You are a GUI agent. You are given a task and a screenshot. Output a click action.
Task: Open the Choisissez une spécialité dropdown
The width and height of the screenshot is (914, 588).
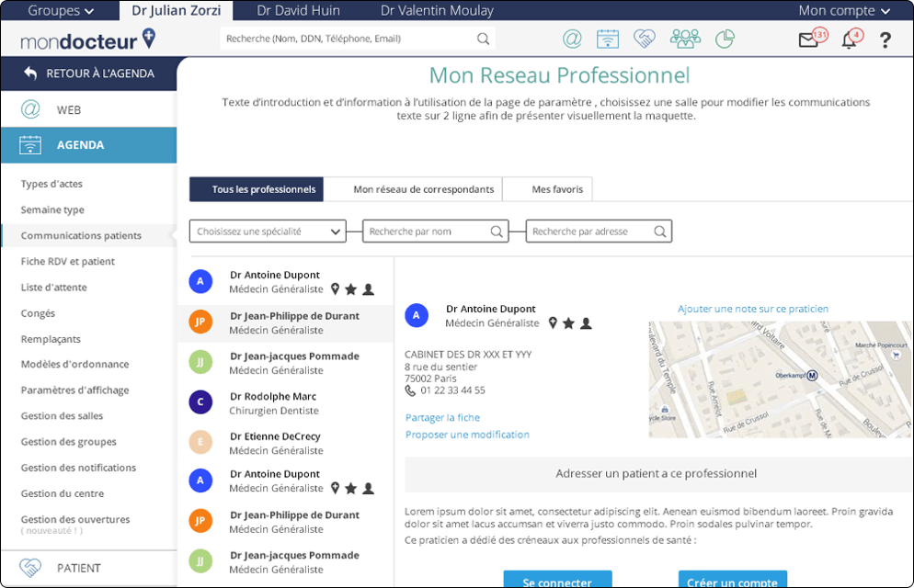click(x=268, y=232)
